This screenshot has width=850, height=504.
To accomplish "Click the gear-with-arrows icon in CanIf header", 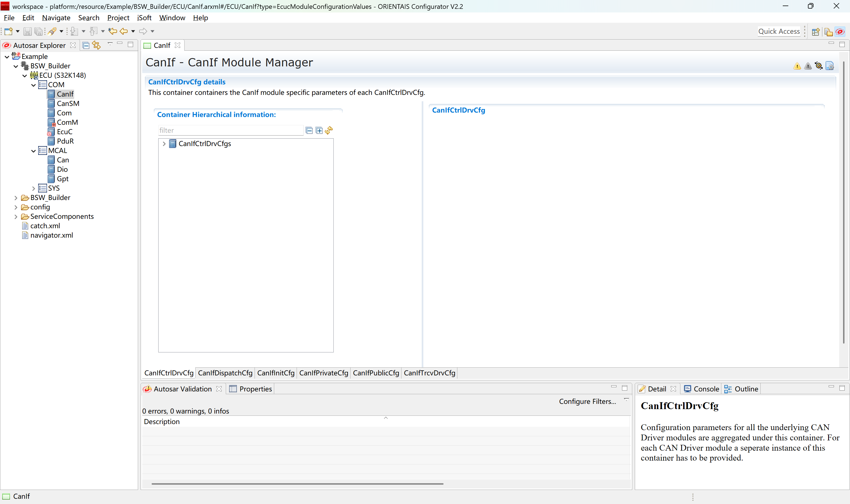I will pos(818,66).
